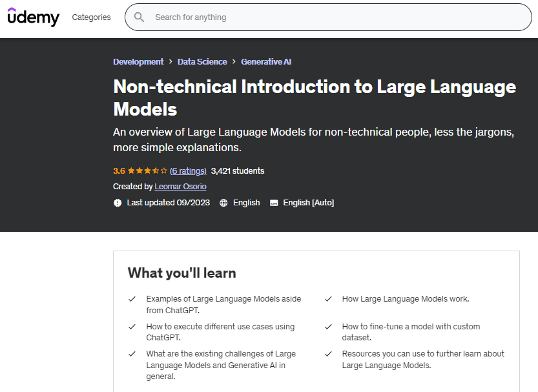Click the 'What you'll learn' heading
This screenshot has height=392, width=538.
[x=181, y=273]
